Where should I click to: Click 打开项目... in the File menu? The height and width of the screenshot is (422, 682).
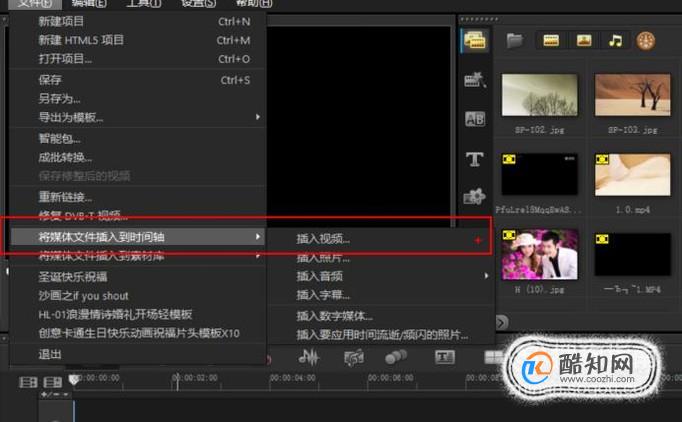tap(138, 59)
